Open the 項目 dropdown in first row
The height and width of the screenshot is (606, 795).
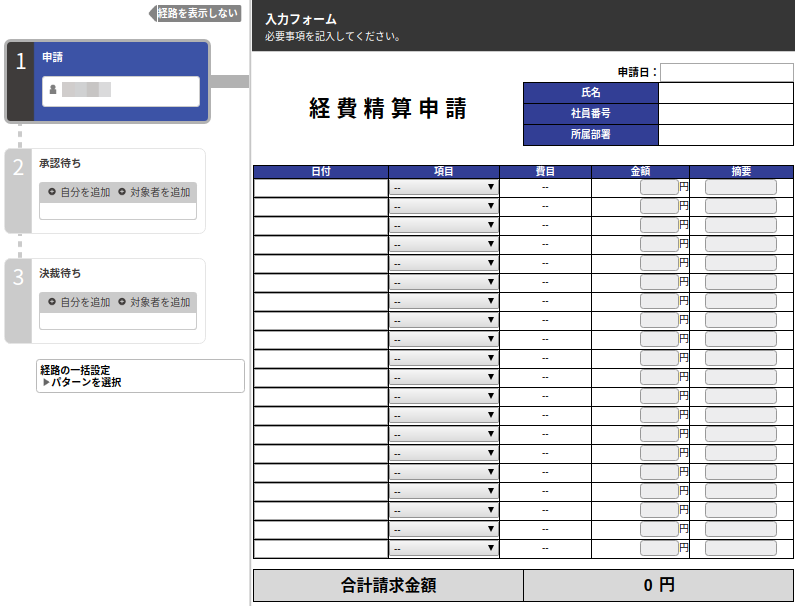pos(444,188)
